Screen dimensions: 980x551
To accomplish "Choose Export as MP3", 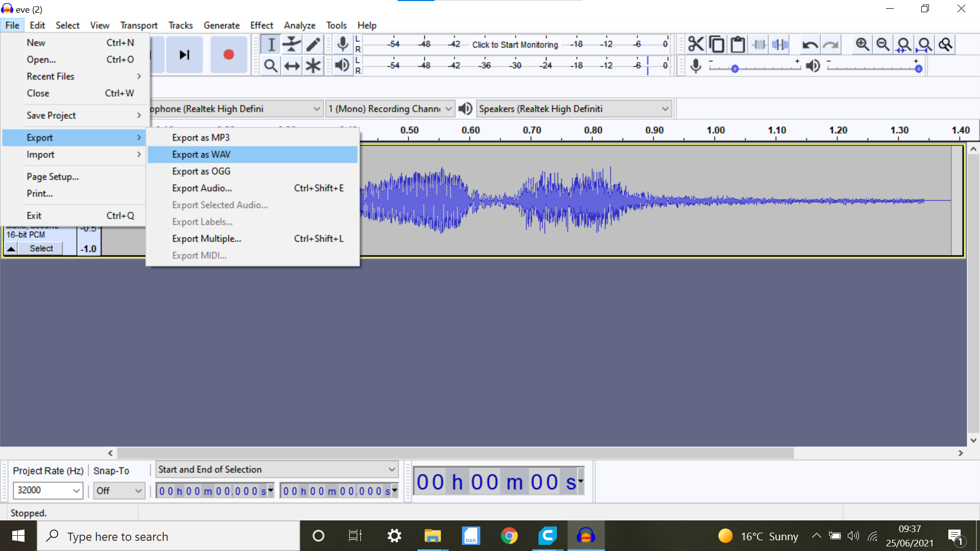I will click(253, 138).
